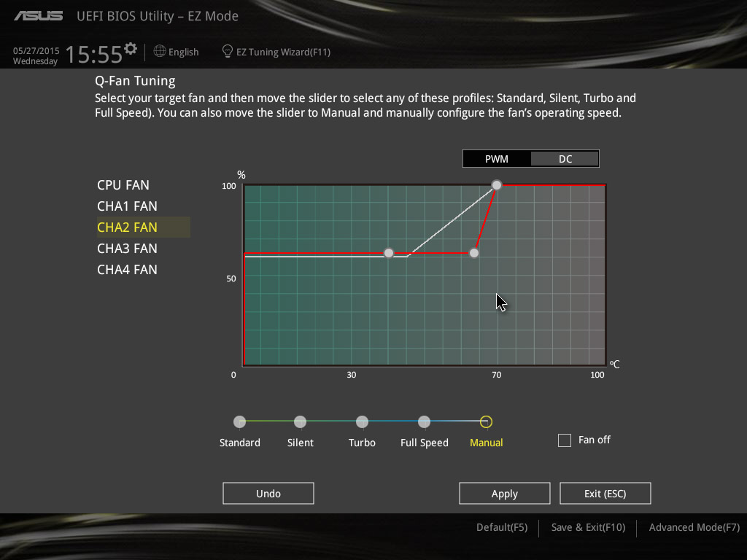Click the curve control point below 70°C
The height and width of the screenshot is (560, 747).
click(x=474, y=253)
